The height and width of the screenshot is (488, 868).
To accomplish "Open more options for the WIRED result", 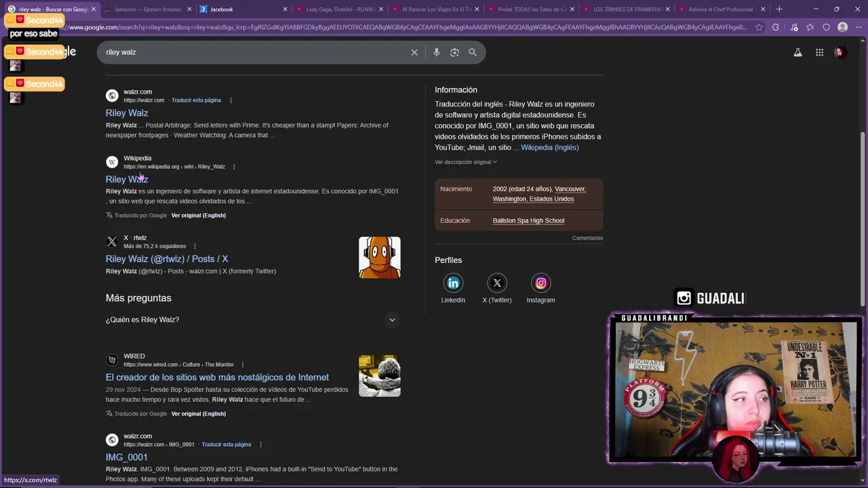I will pyautogui.click(x=242, y=365).
